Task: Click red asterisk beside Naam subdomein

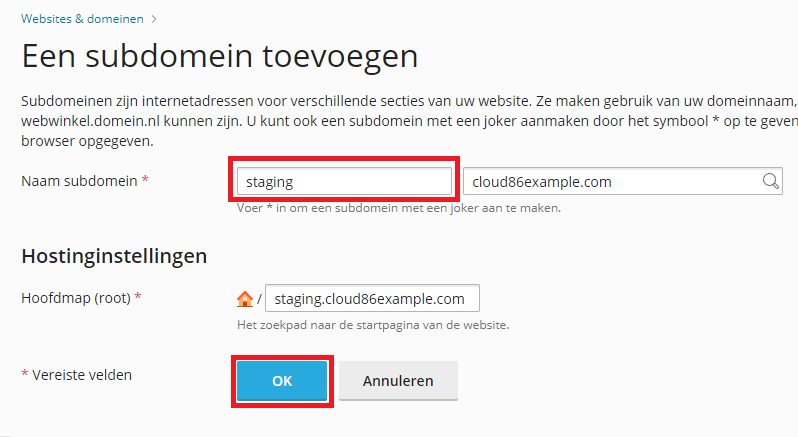Action: pos(145,179)
